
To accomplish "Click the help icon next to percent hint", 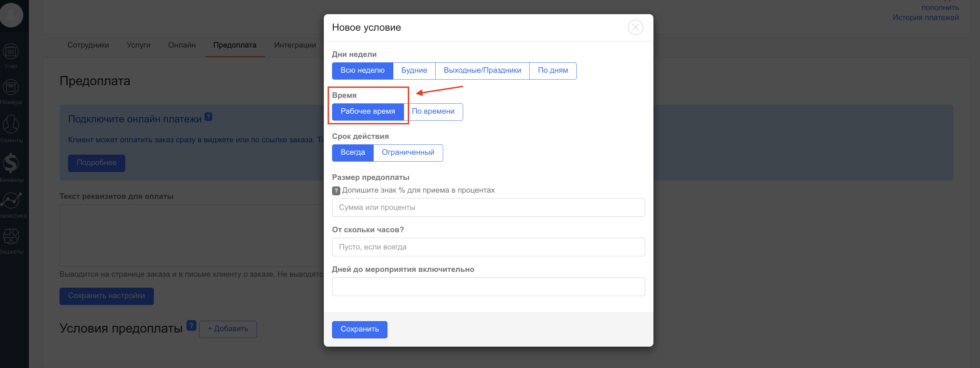I will (x=336, y=191).
